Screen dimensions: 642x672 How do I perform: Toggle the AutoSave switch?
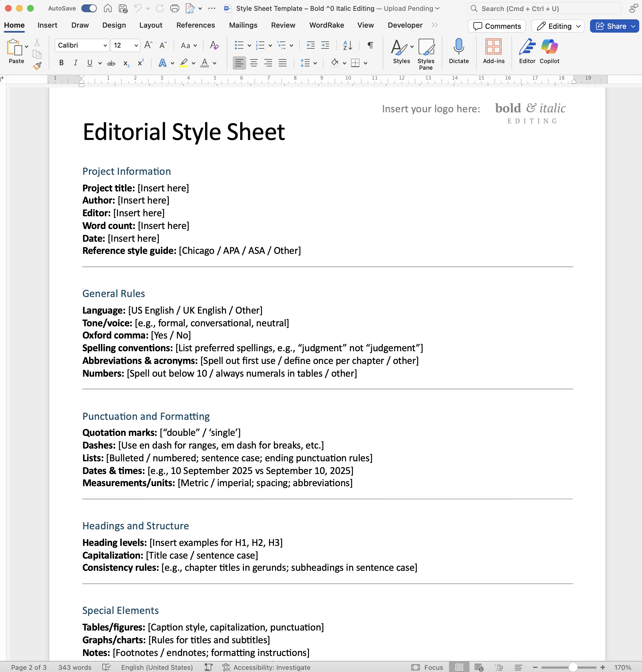point(89,8)
